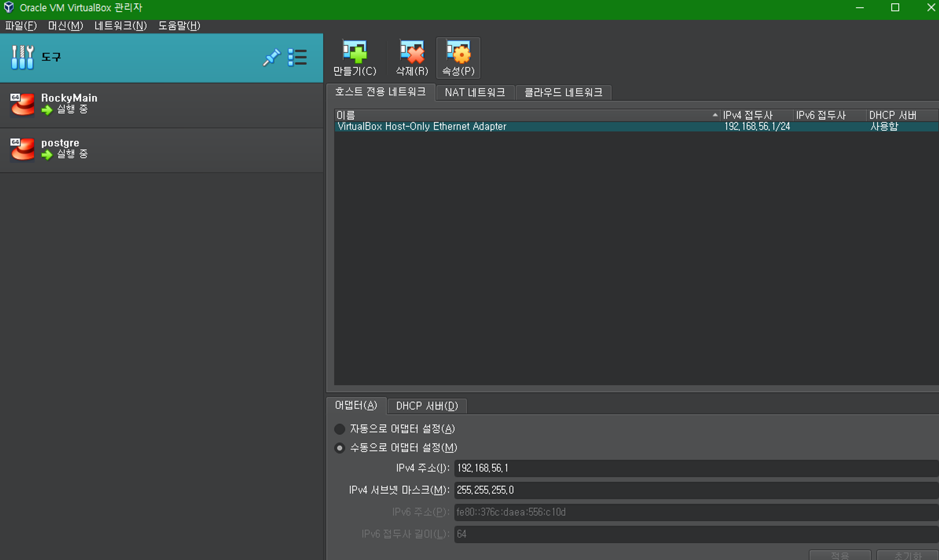Close the VirtualBox Manager window
The width and height of the screenshot is (939, 560).
click(x=931, y=8)
